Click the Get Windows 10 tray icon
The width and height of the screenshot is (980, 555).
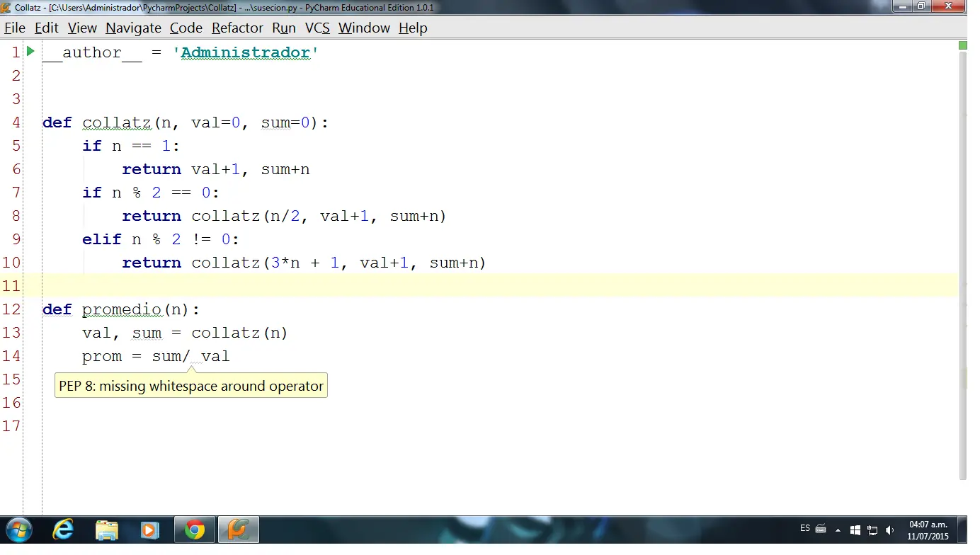(855, 530)
